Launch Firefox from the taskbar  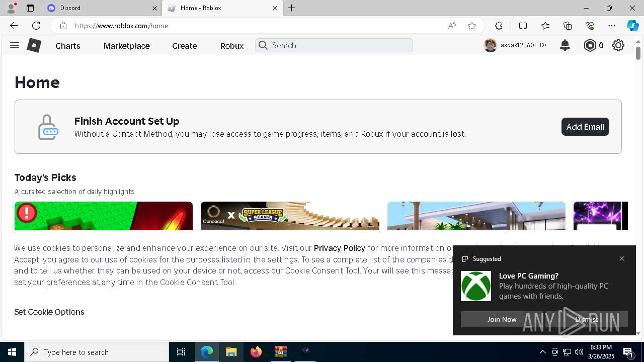[x=256, y=352]
